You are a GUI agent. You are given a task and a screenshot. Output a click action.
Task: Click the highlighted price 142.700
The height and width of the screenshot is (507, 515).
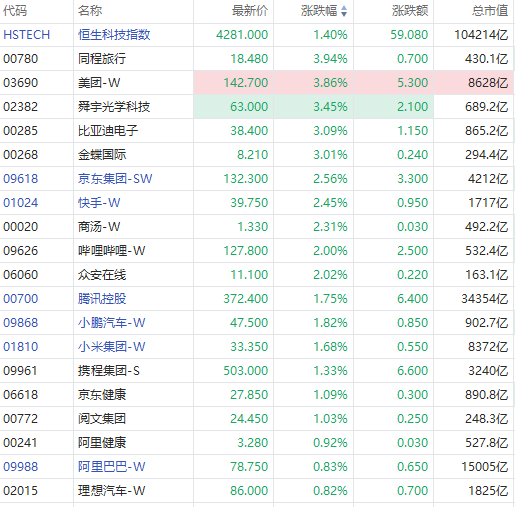[x=246, y=83]
